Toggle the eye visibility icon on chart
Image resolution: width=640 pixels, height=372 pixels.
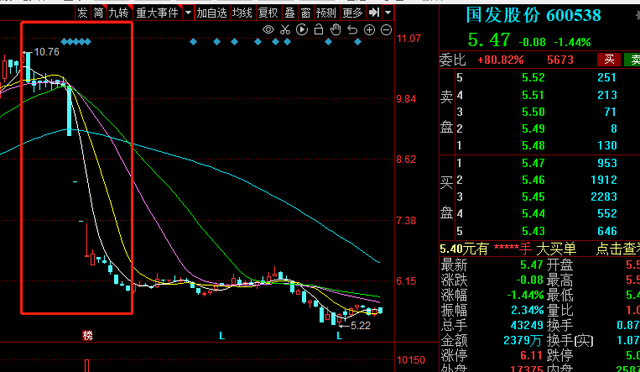click(268, 29)
